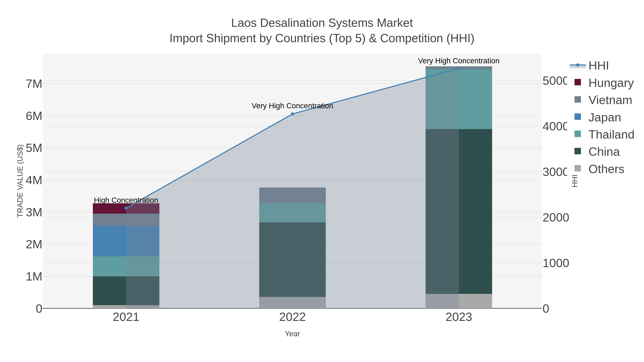Click the Hungary maroon legend swatch
Image resolution: width=644 pixels, height=362 pixels.
pos(578,82)
